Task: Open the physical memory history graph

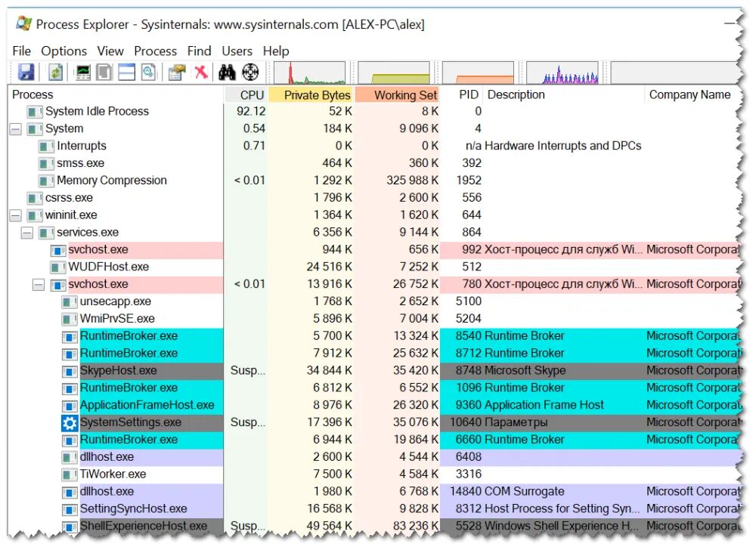Action: pyautogui.click(x=478, y=73)
